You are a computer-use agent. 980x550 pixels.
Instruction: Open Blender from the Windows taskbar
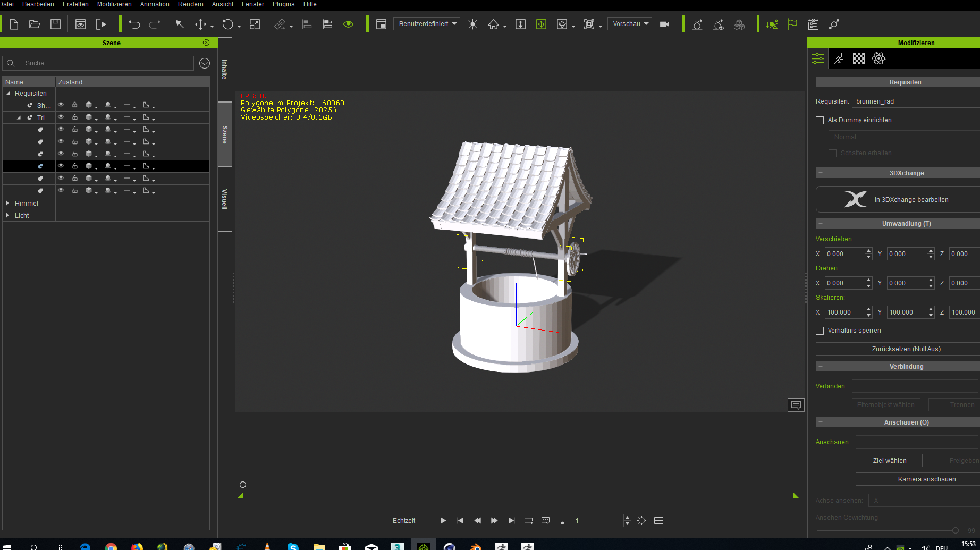point(476,546)
